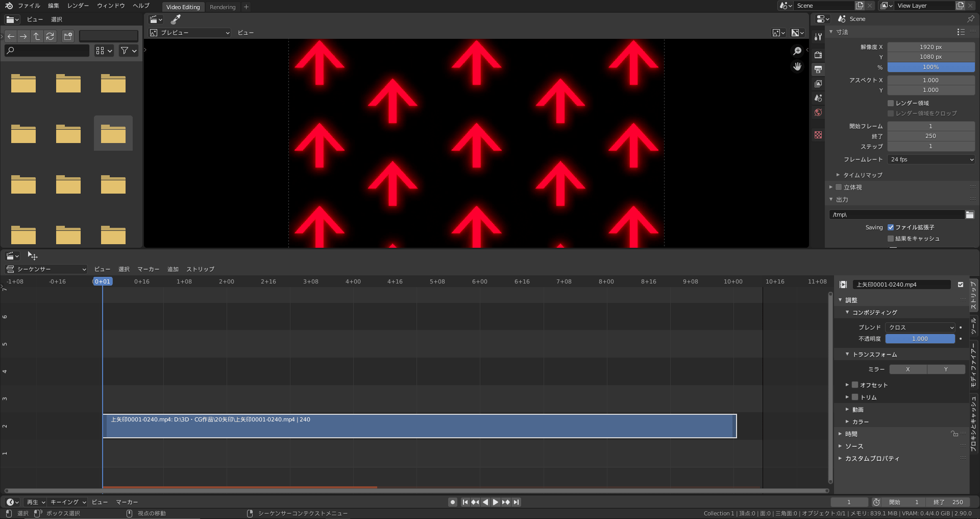Select the annotate tool in preview header
The height and width of the screenshot is (519, 980).
176,19
